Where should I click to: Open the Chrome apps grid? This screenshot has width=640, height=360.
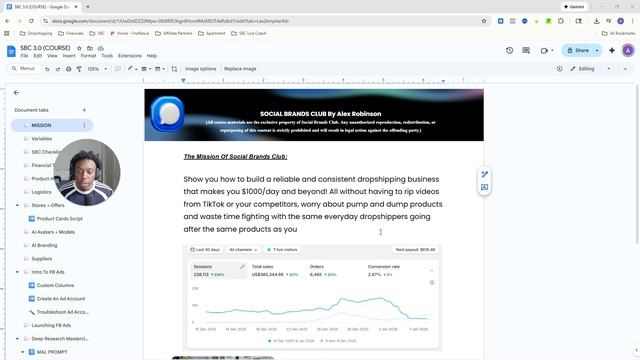[x=7, y=33]
